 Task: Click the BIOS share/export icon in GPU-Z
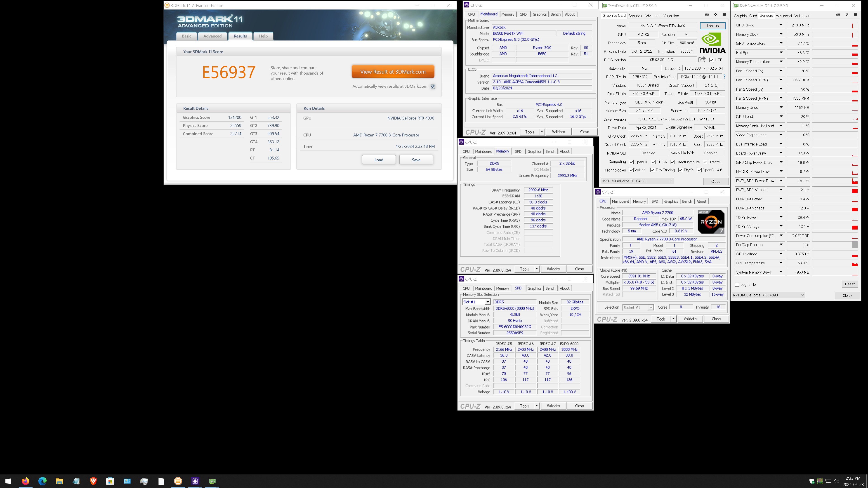(x=702, y=60)
